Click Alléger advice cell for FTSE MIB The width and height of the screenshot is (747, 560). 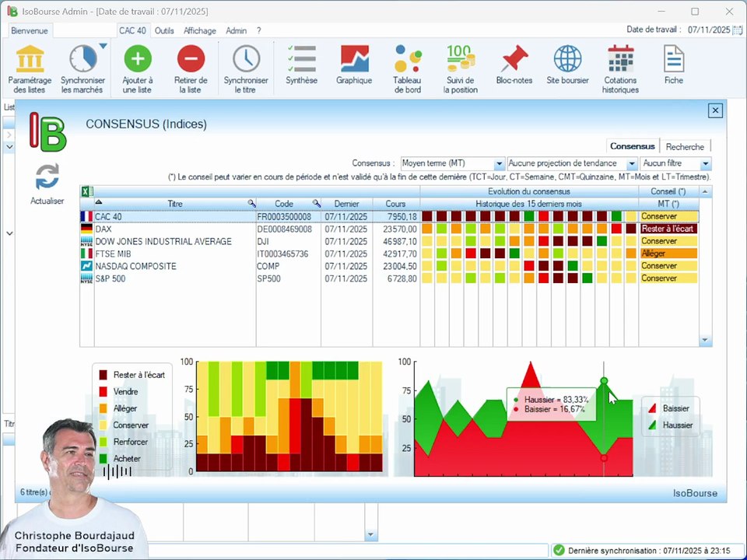click(668, 254)
